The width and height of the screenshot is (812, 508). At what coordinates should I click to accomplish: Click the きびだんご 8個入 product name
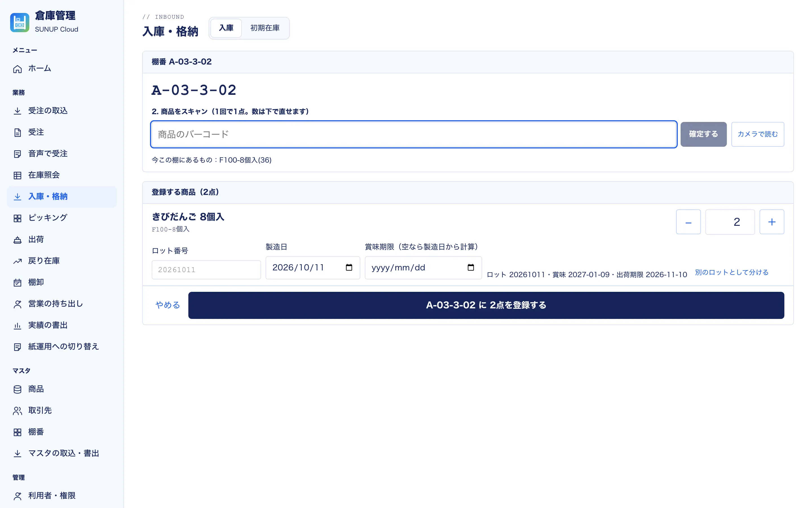[x=188, y=217]
